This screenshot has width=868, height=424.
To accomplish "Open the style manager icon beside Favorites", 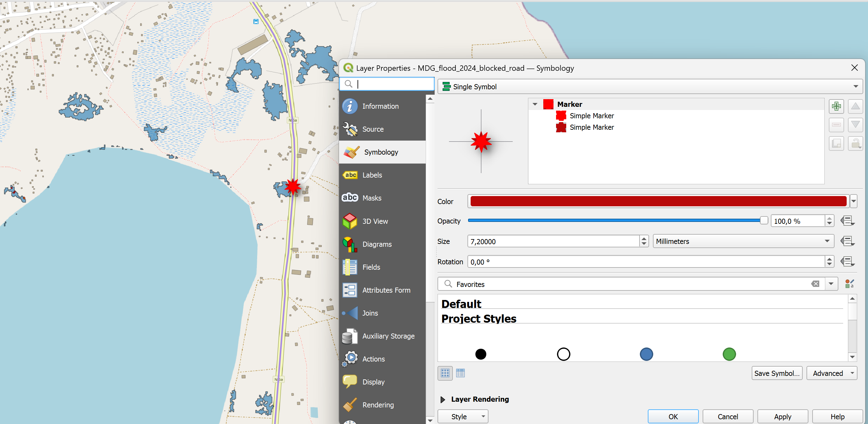I will 849,284.
